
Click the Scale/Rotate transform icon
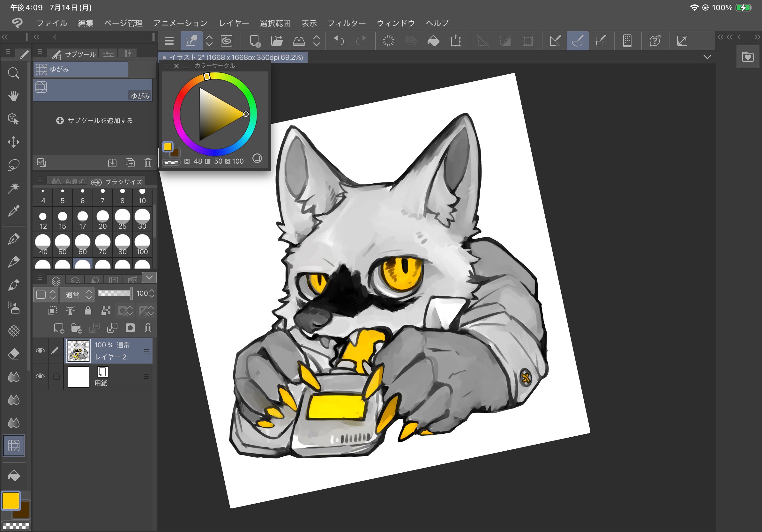tap(456, 41)
